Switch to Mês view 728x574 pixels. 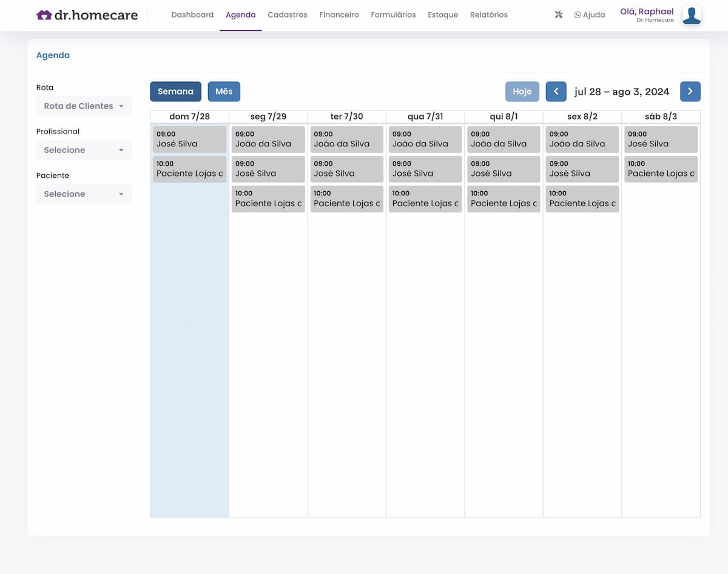click(224, 92)
